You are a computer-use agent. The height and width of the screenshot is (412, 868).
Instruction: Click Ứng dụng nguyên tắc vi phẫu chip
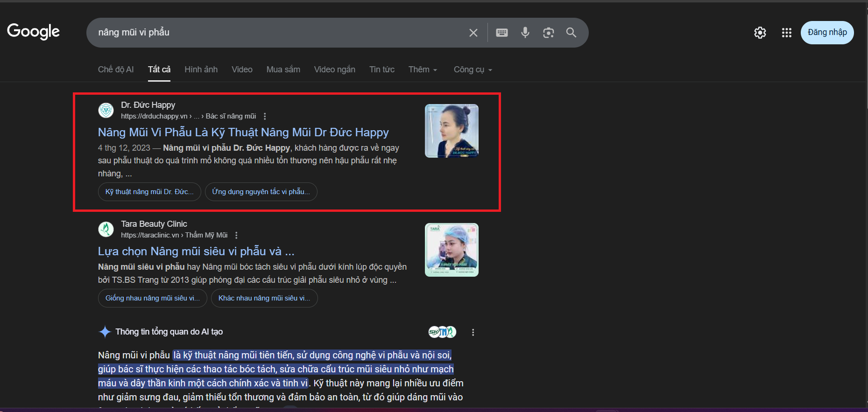261,192
